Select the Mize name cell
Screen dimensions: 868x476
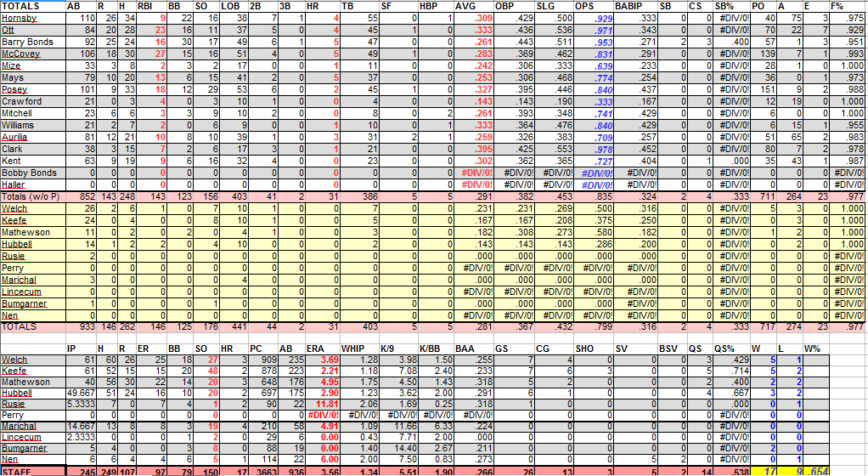(x=32, y=66)
